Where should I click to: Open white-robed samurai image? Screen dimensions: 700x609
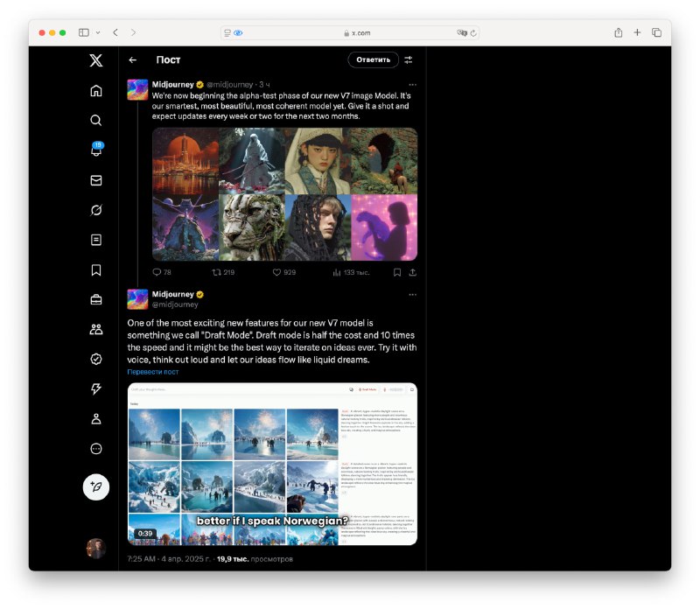252,161
